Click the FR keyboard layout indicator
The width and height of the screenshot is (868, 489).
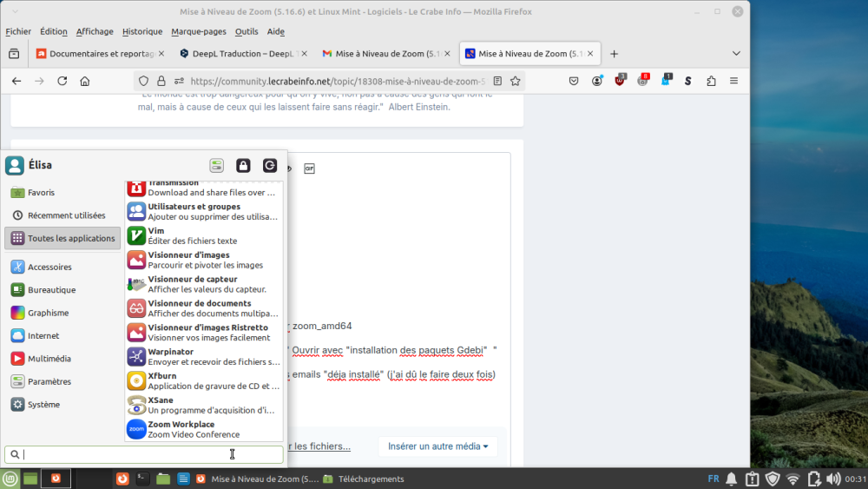(x=713, y=479)
